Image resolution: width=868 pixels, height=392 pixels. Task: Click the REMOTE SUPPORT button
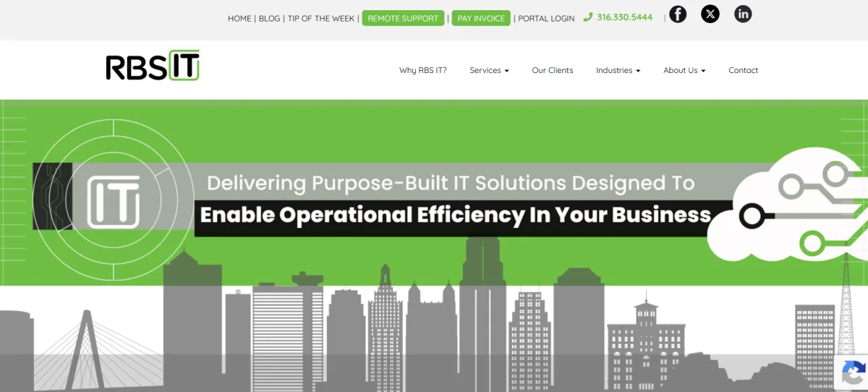click(403, 18)
